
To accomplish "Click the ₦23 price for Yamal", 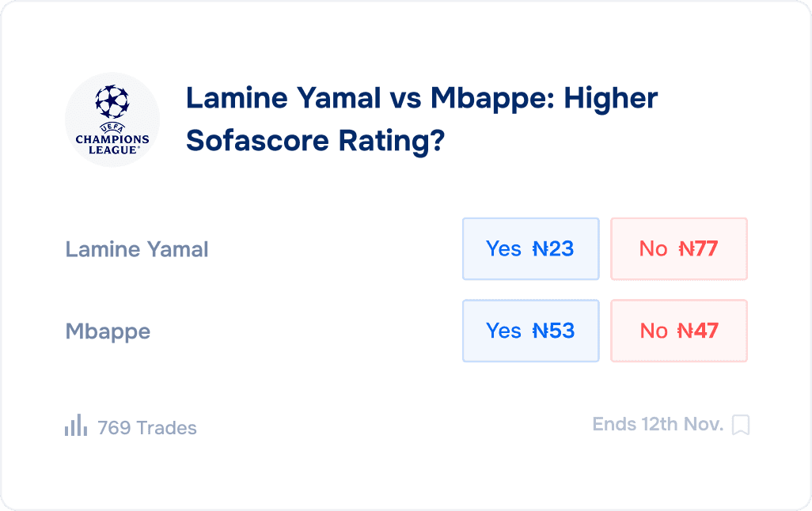I will (x=552, y=249).
